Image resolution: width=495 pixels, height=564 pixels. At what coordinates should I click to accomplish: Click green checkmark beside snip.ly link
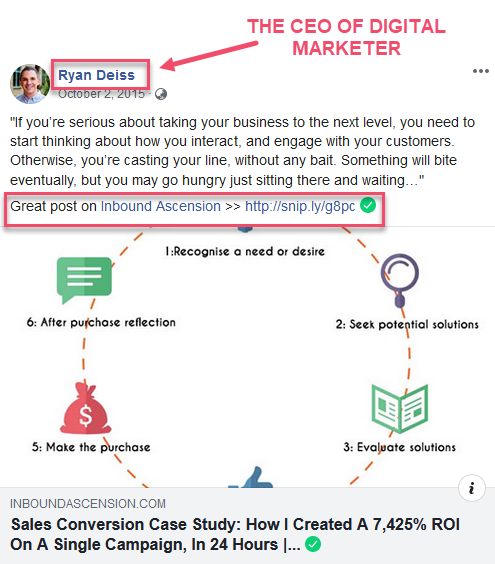pyautogui.click(x=368, y=205)
